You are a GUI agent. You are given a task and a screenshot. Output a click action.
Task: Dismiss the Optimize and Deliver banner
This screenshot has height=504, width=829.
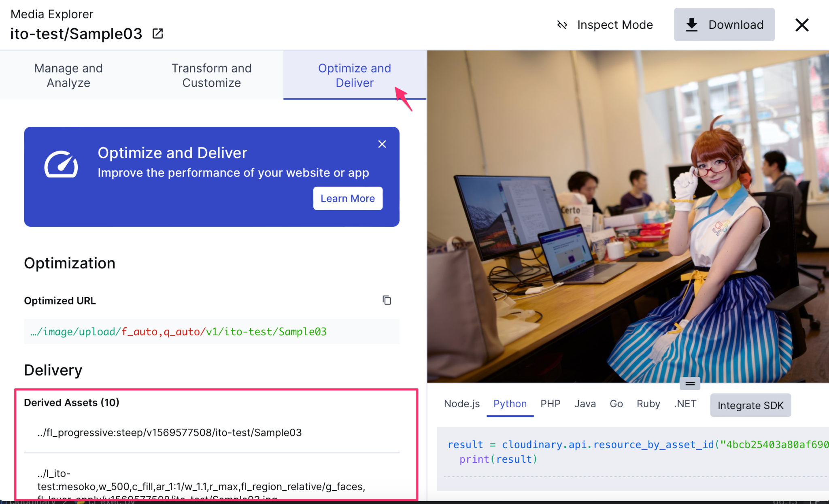pyautogui.click(x=382, y=144)
